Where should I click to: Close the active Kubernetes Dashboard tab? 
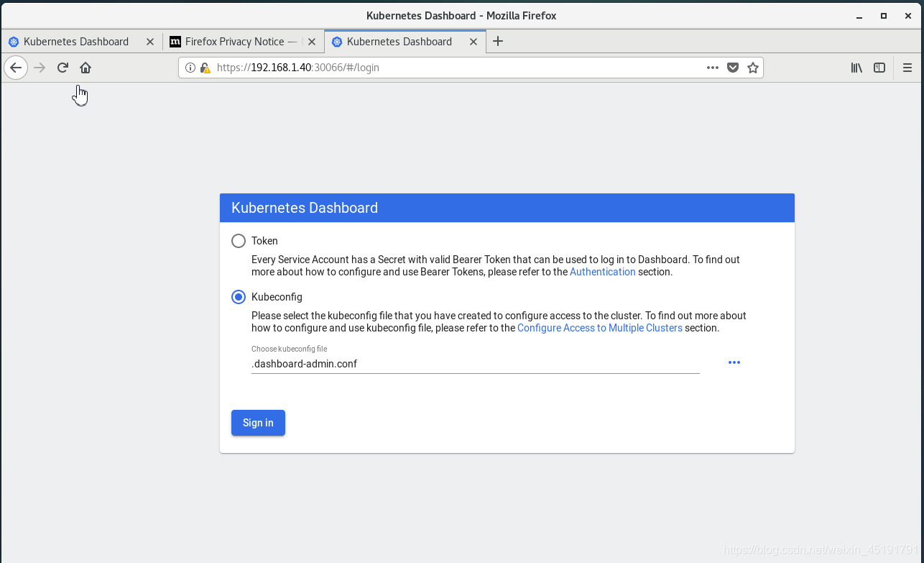tap(473, 42)
